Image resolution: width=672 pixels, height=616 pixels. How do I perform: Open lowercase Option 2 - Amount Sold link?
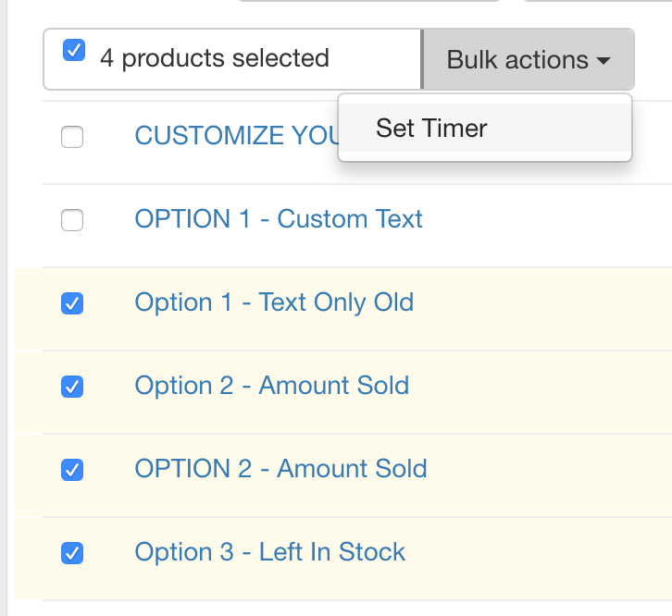(272, 386)
